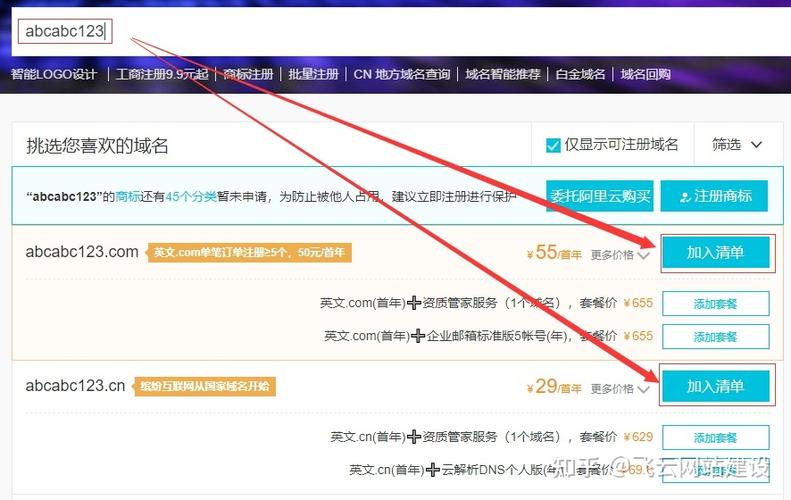791x500 pixels.
Task: Open 白金域名 link
Action: coord(580,75)
